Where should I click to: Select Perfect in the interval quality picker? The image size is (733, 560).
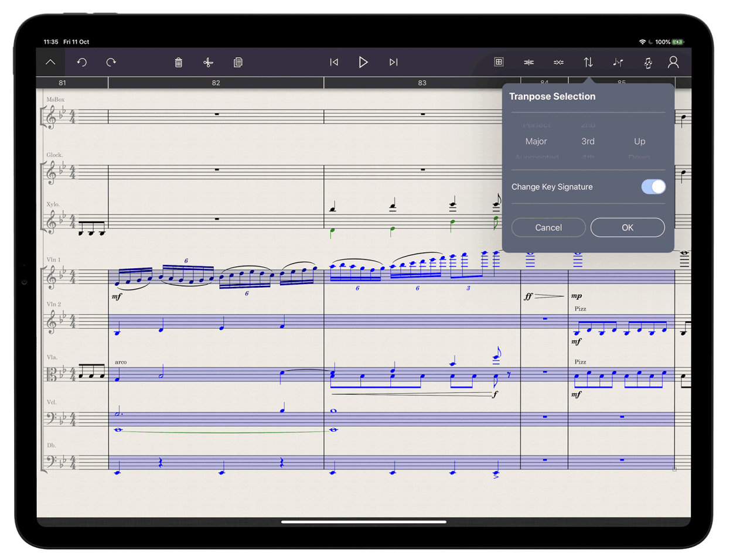click(536, 125)
